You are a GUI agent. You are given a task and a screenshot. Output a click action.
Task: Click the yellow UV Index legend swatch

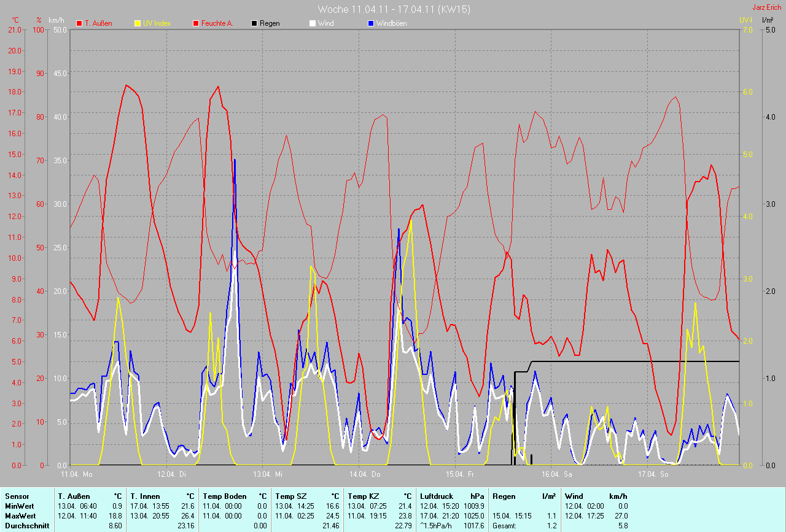(x=137, y=23)
